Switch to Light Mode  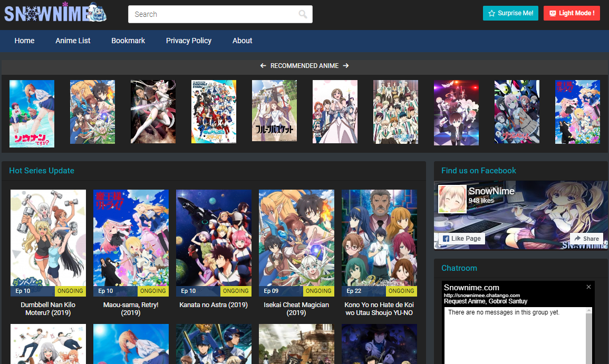tap(572, 13)
